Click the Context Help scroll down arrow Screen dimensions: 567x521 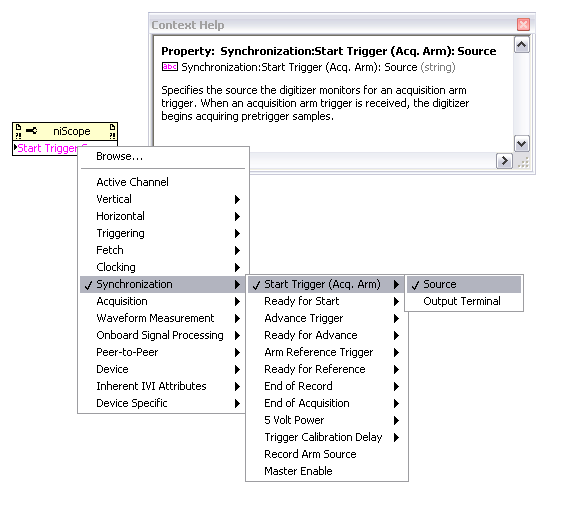click(x=522, y=144)
